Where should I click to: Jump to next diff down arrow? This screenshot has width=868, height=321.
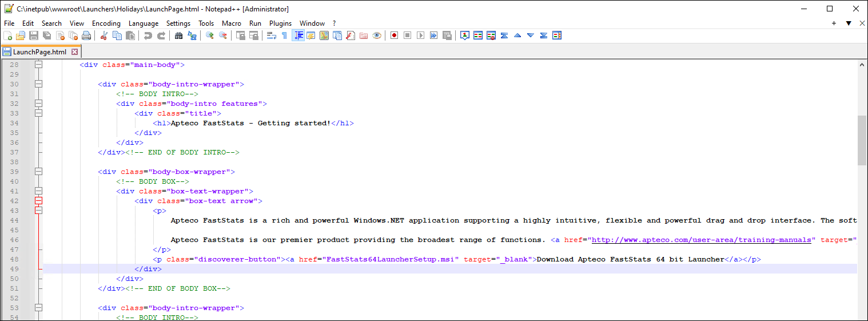(x=531, y=35)
